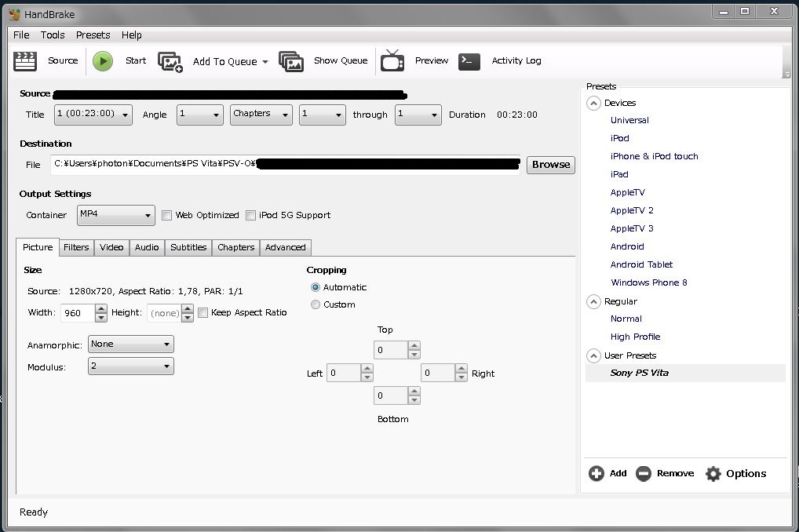Viewport: 799px width, 532px height.
Task: Select the Sony PS Vita preset
Action: (640, 373)
